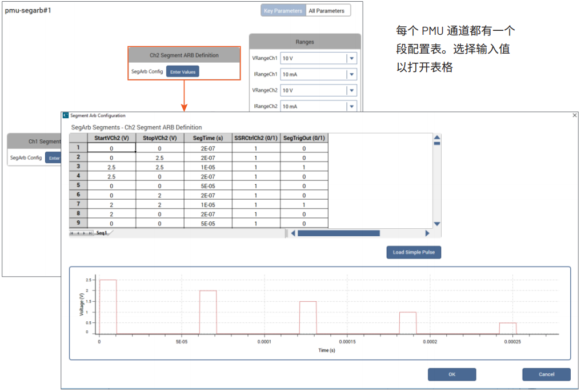Select the SegTrigOut (0/1) column header
Image resolution: width=581 pixels, height=392 pixels.
coord(304,138)
